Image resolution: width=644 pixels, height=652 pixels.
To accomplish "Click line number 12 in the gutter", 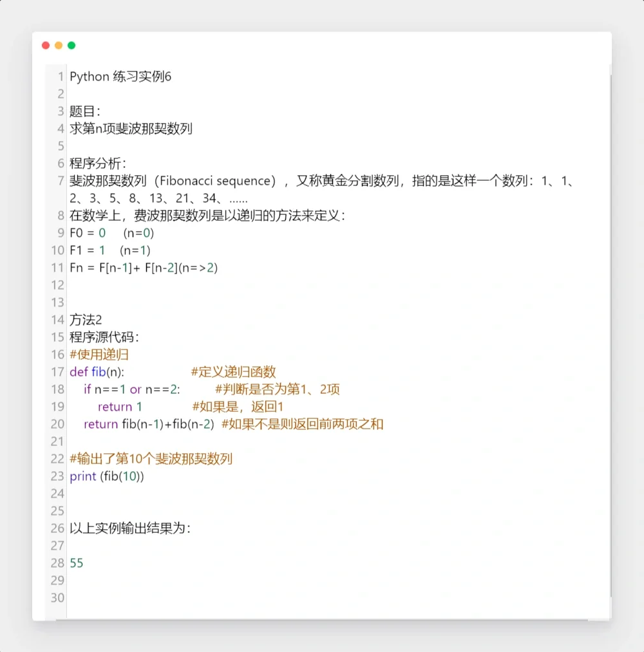I will coord(58,285).
